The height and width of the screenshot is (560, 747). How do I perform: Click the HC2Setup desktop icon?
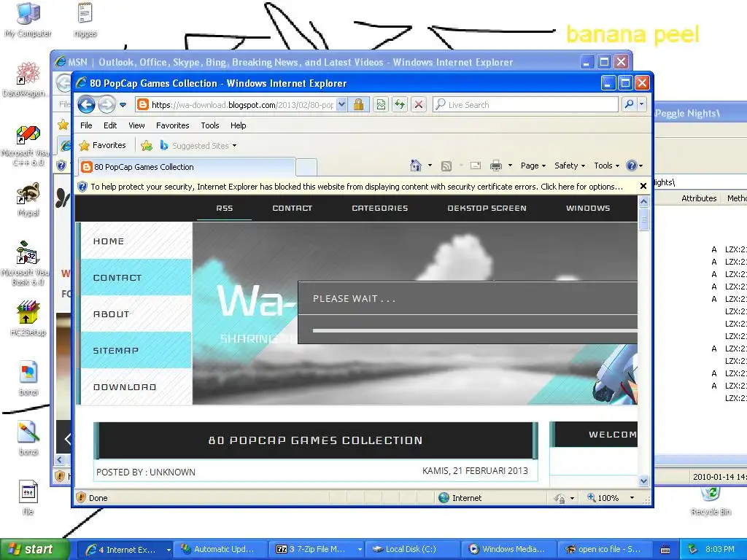(28, 318)
